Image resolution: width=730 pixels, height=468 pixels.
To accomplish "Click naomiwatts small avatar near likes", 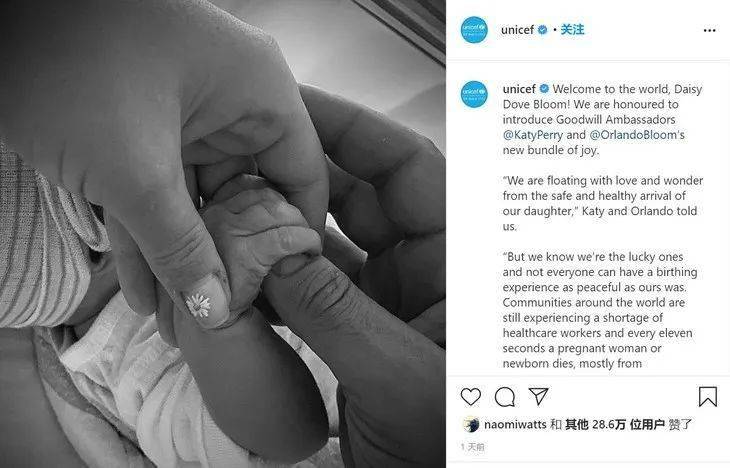I will click(x=471, y=425).
